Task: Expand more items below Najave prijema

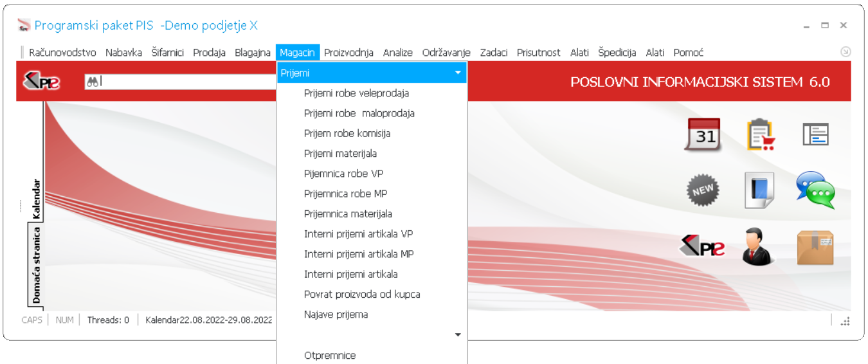Action: (458, 335)
